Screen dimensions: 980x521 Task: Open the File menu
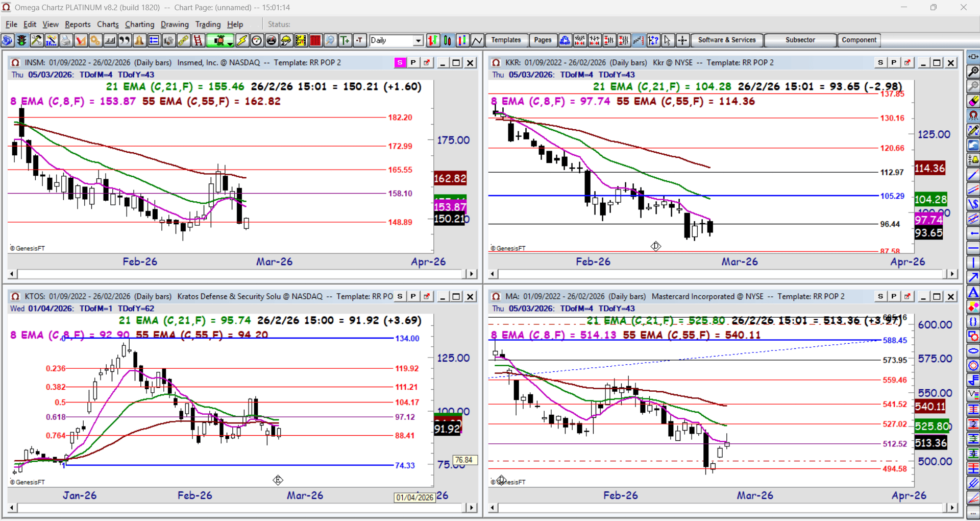point(11,24)
